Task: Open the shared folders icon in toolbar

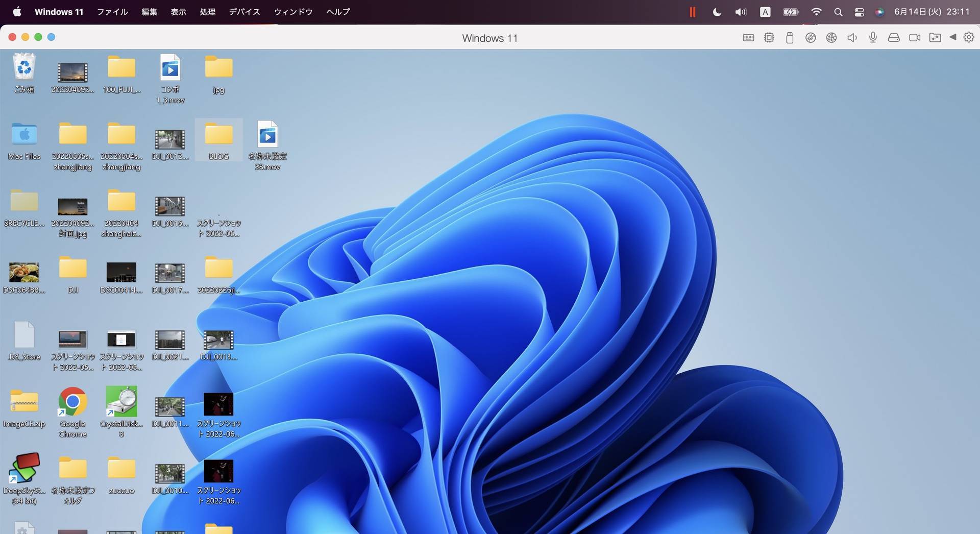Action: coord(935,37)
